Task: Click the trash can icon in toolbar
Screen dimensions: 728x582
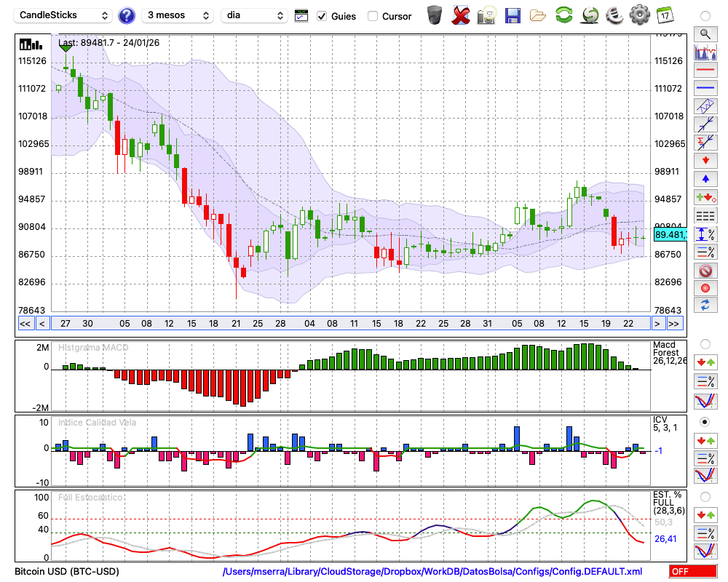Action: [x=435, y=15]
